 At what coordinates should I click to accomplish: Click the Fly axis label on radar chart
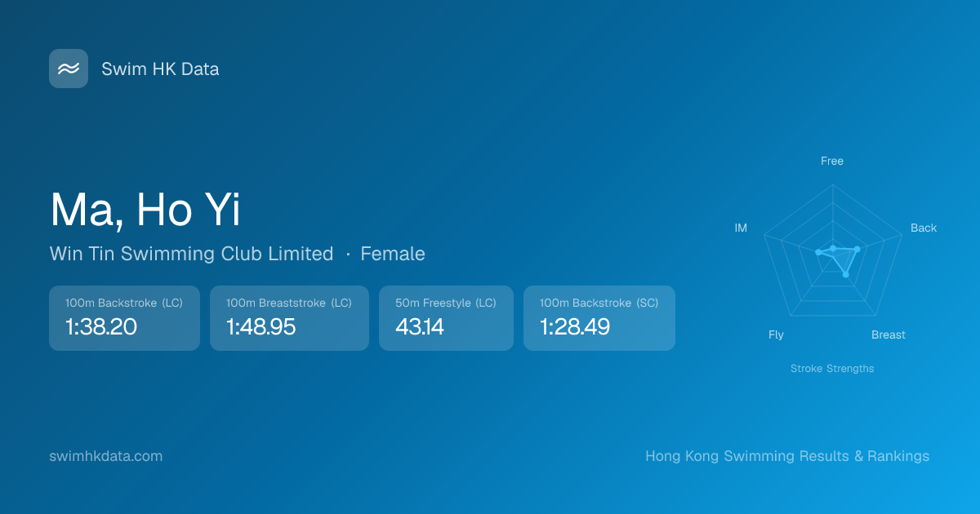pyautogui.click(x=776, y=335)
